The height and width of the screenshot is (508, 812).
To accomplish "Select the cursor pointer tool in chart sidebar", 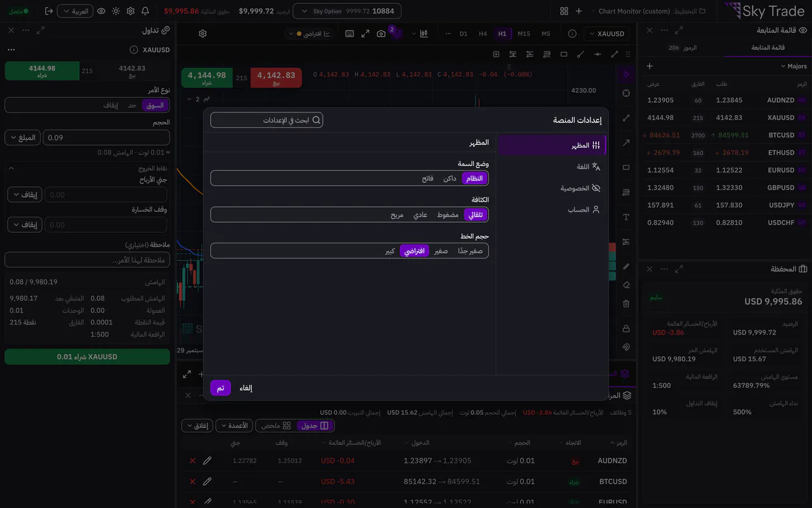I will [x=626, y=75].
